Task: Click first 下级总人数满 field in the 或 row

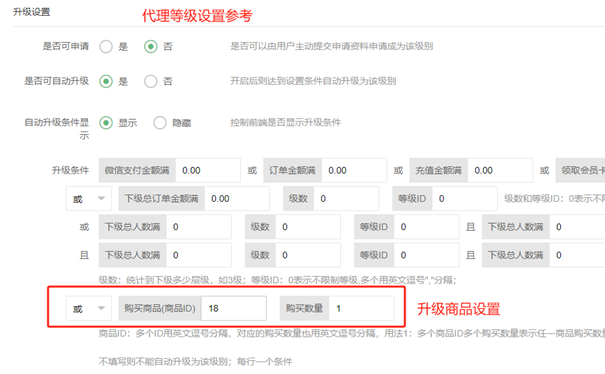Action: 199,227
